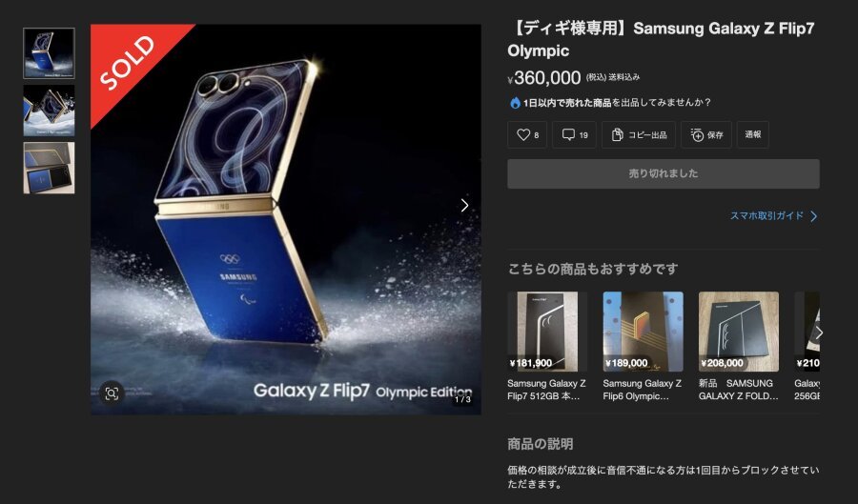Select the second product thumbnail
Viewport: 858px width, 504px height.
[49, 111]
